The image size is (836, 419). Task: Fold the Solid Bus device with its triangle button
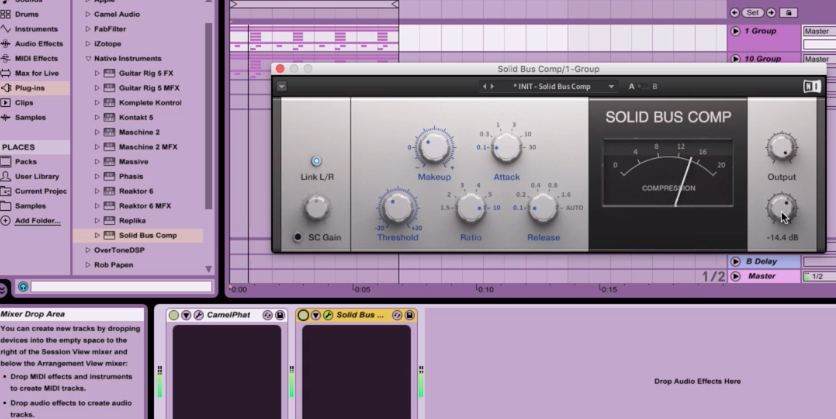pyautogui.click(x=316, y=315)
